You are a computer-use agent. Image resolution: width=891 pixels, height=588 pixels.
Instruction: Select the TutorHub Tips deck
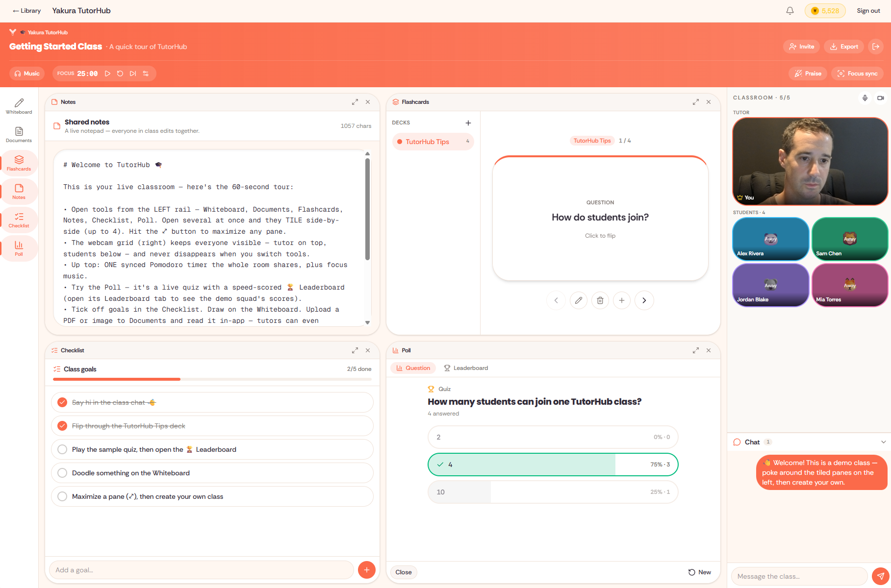point(433,142)
